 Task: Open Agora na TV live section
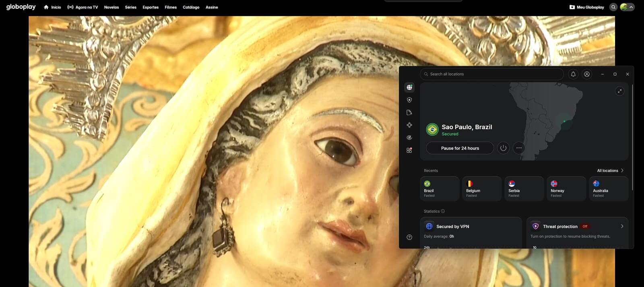click(83, 7)
